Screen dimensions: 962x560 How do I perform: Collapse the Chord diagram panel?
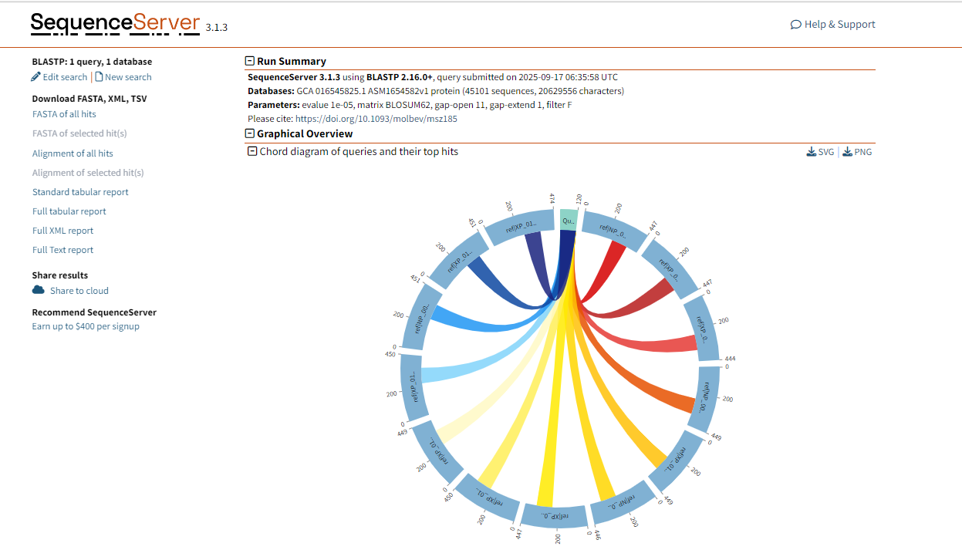pos(251,151)
